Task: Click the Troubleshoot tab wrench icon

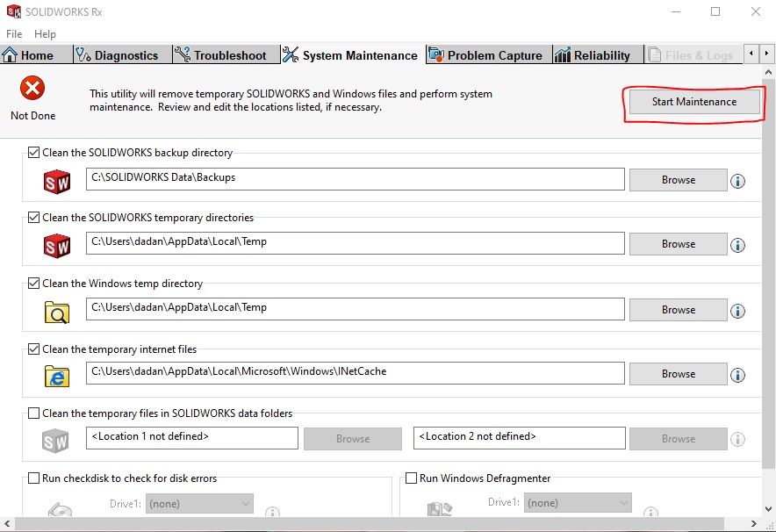Action: 182,54
